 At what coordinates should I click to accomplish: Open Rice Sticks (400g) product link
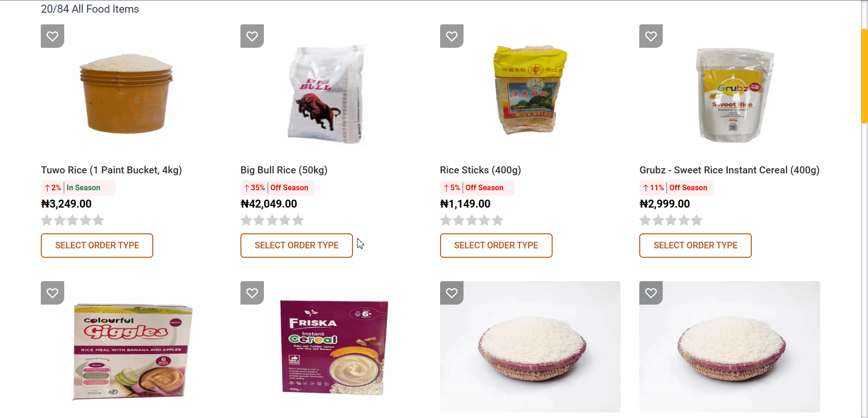(x=480, y=170)
